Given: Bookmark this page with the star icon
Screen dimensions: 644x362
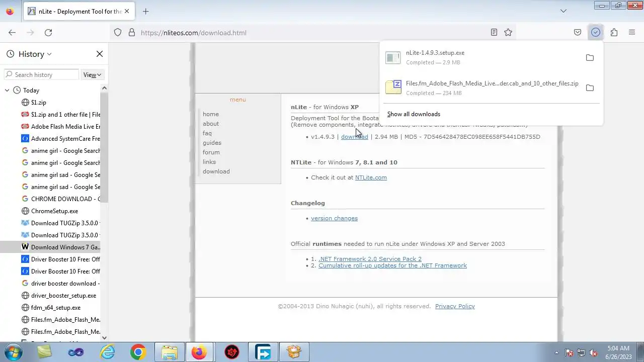Looking at the screenshot, I should [508, 33].
